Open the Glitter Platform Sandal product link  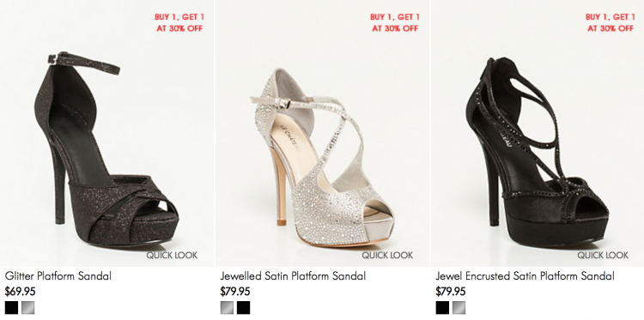(58, 275)
